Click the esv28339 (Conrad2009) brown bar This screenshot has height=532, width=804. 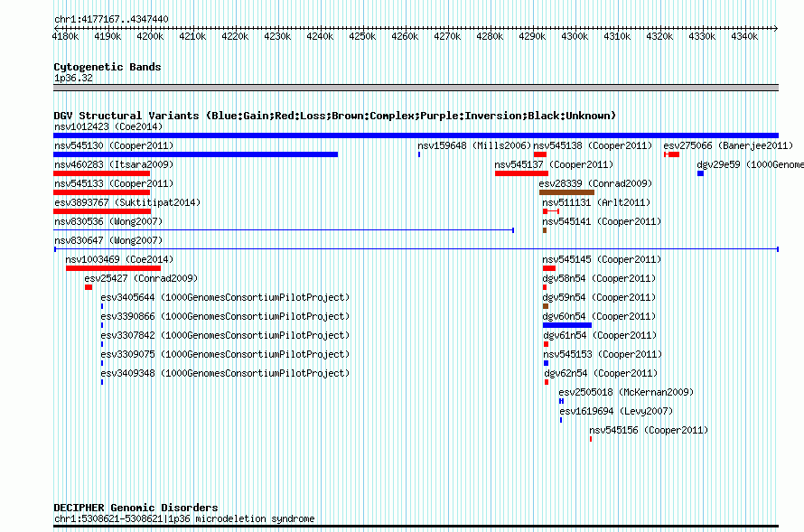[x=566, y=192]
